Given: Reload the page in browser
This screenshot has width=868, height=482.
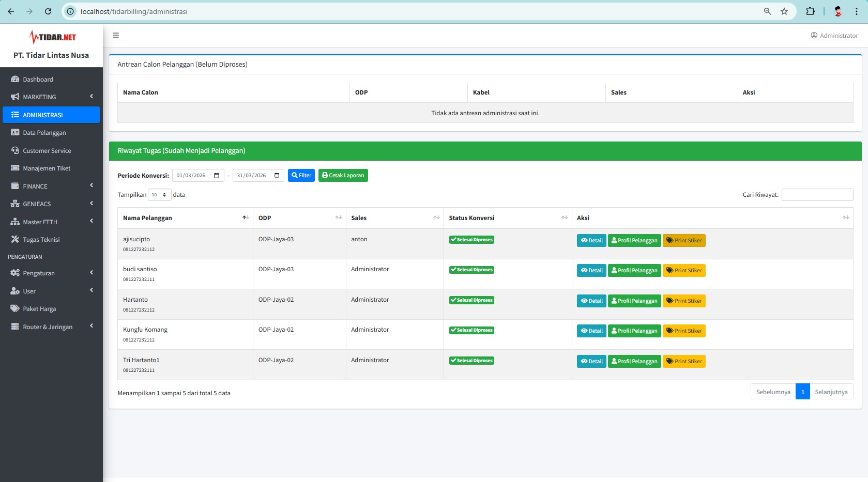Looking at the screenshot, I should [x=48, y=11].
